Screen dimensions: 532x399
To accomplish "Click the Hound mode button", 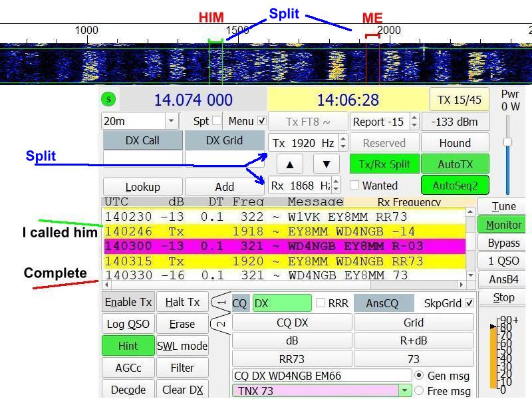I will pyautogui.click(x=455, y=143).
